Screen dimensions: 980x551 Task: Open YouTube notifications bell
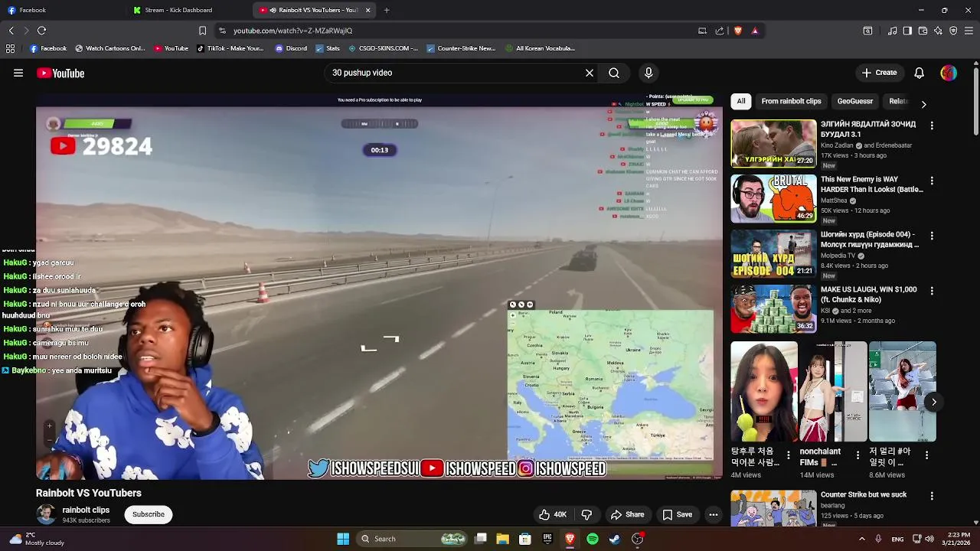coord(920,73)
